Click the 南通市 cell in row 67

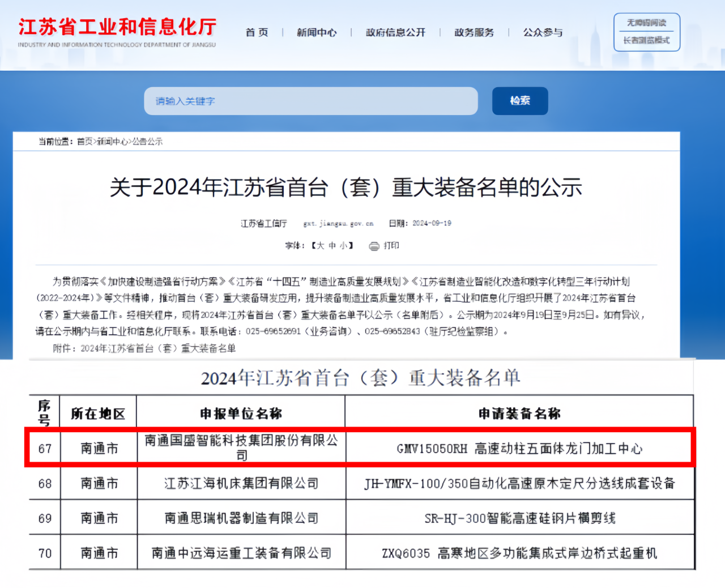point(99,449)
